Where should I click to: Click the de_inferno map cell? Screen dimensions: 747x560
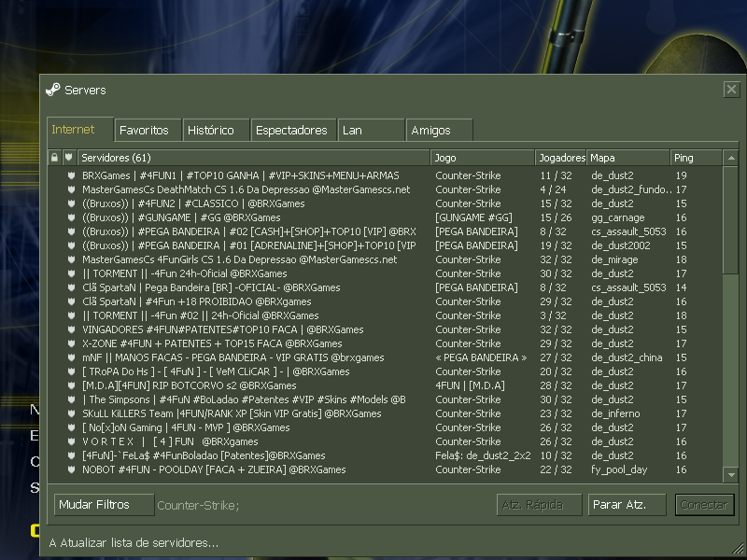click(x=615, y=413)
